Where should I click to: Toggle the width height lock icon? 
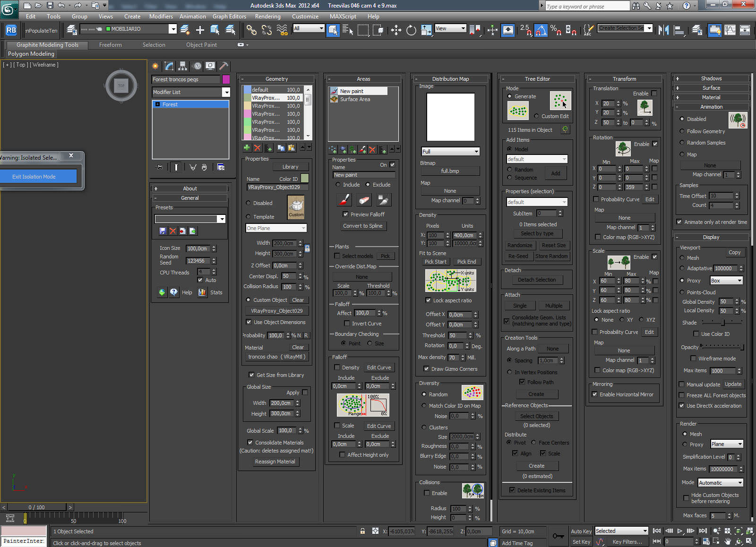[307, 248]
